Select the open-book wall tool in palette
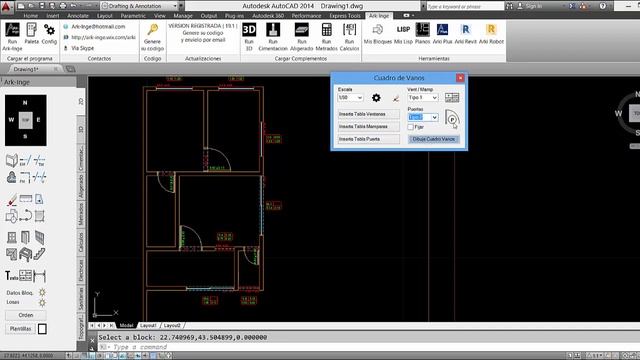640x360 pixels. pyautogui.click(x=11, y=160)
